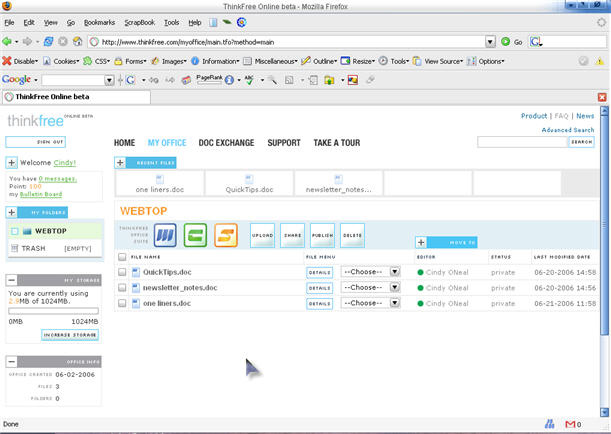Expand the Recent Files plus icon

120,162
